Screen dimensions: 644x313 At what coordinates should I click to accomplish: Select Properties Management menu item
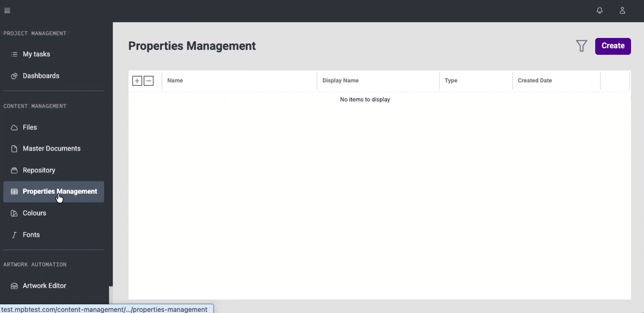pyautogui.click(x=53, y=192)
